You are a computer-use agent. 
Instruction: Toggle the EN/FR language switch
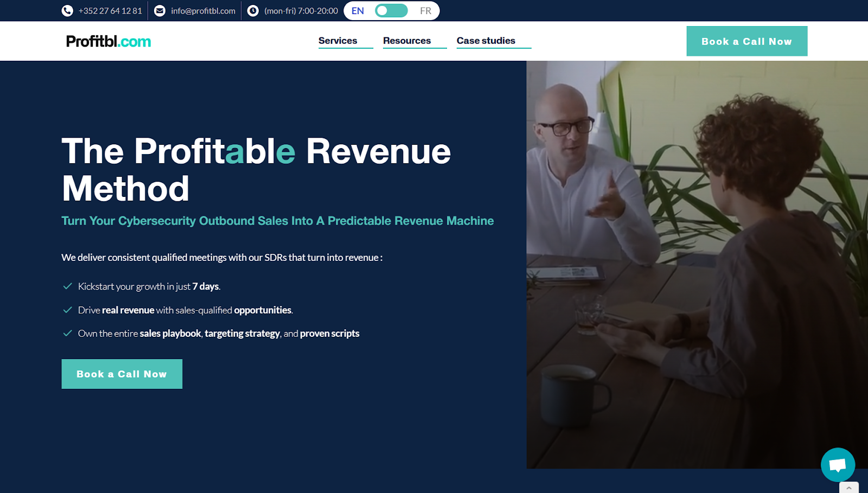[391, 11]
